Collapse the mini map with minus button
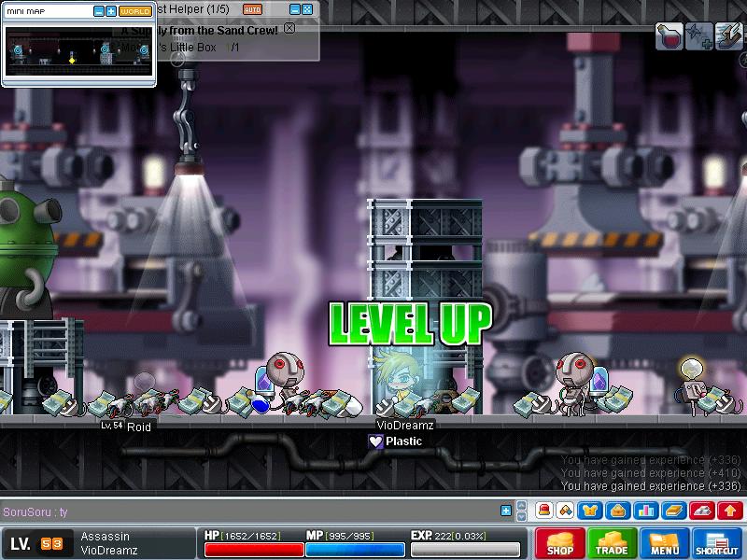The width and height of the screenshot is (747, 560). (99, 11)
